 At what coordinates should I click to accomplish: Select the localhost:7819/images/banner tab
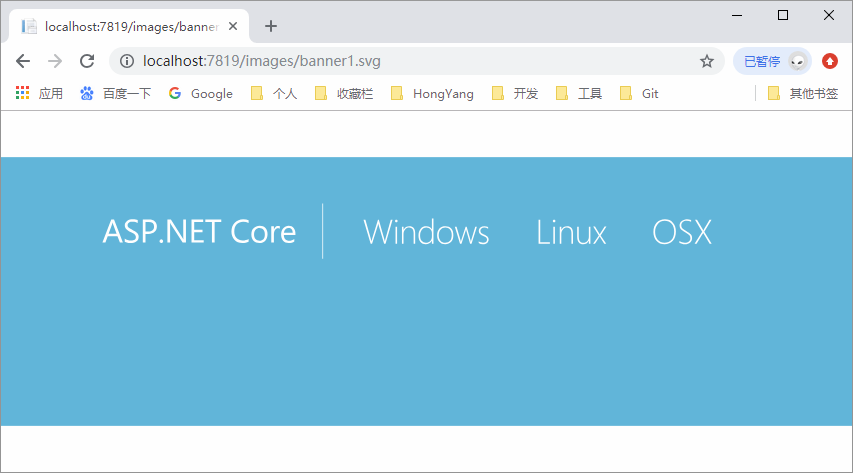tap(129, 26)
